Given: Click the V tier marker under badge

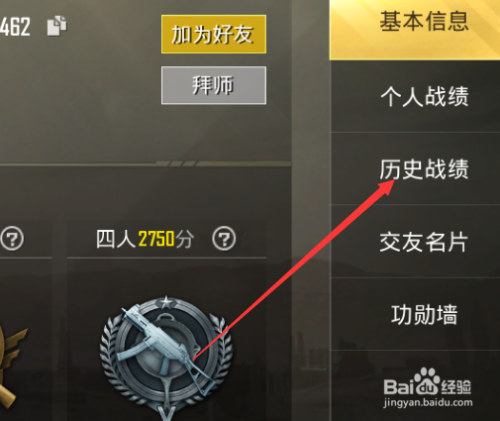Looking at the screenshot, I should point(166,414).
